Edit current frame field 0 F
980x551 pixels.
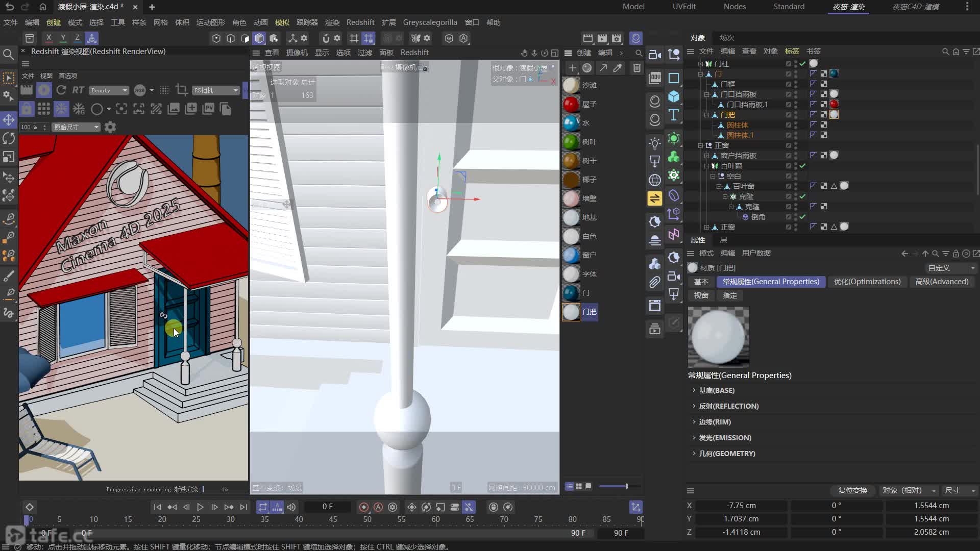[327, 507]
